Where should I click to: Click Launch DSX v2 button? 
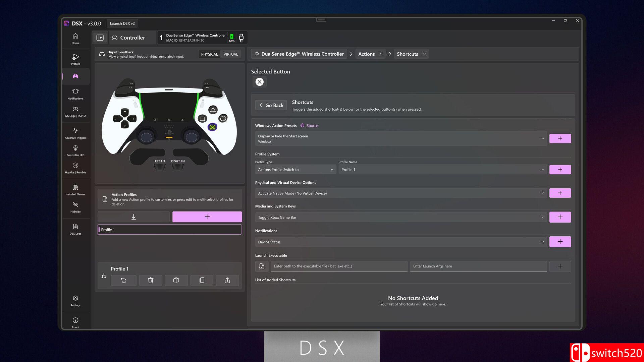tap(122, 23)
